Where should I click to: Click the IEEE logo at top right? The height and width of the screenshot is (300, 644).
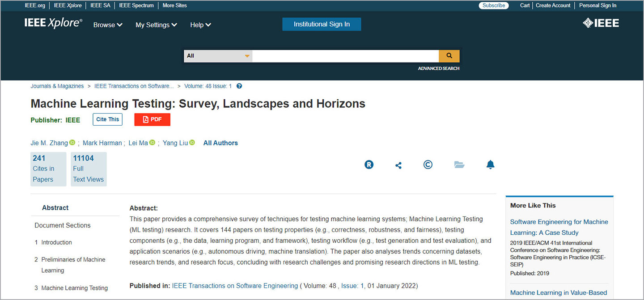coord(601,23)
